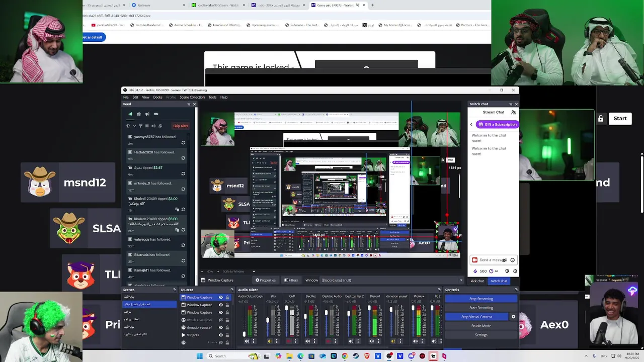Click the shield icon in Feed toolbar

pyautogui.click(x=128, y=126)
